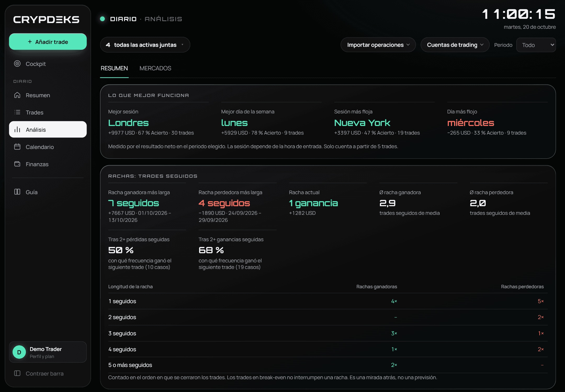Click the Guía book icon
This screenshot has width=565, height=392.
(17, 192)
